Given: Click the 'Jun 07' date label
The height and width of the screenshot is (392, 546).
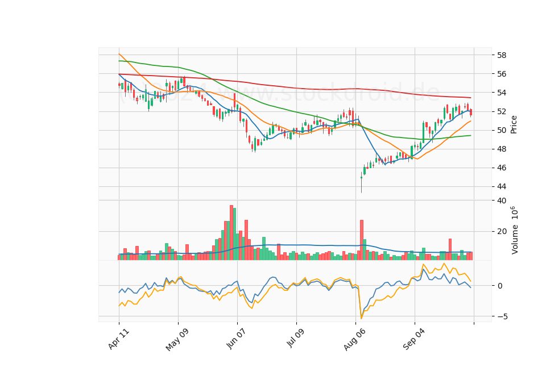Looking at the screenshot, I should click(237, 339).
